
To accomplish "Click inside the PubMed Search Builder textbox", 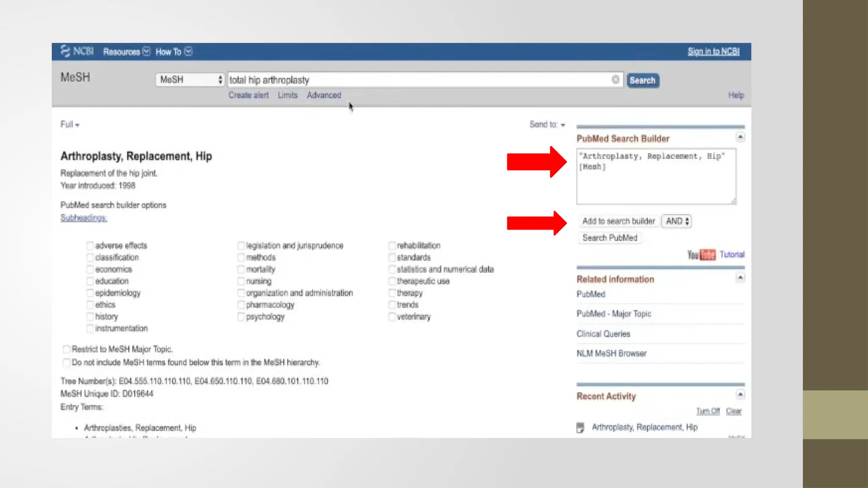I will pyautogui.click(x=656, y=178).
